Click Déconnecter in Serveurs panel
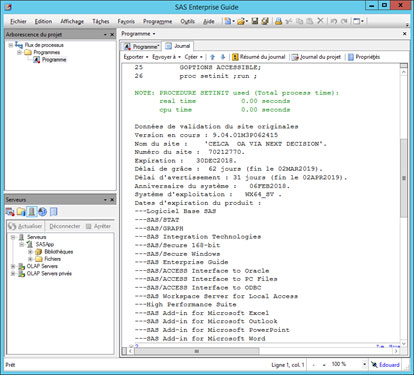This screenshot has height=375, width=414. coord(65,226)
